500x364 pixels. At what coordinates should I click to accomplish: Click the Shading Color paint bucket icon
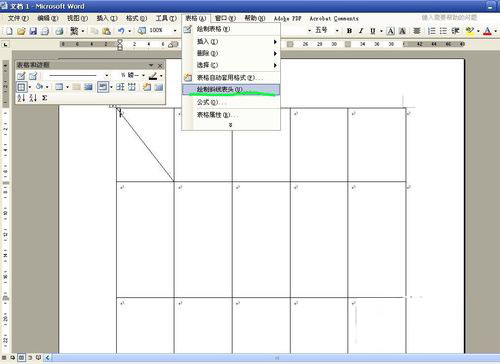pos(39,87)
